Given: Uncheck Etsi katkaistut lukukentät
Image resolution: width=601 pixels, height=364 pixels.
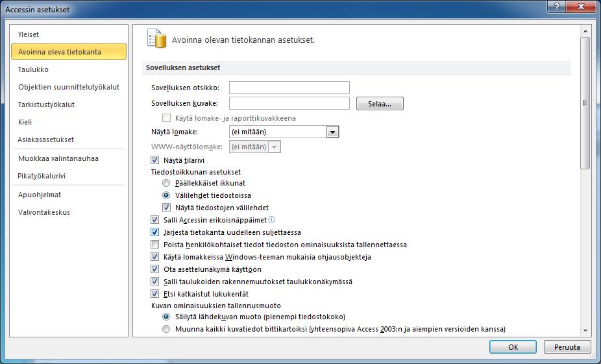Looking at the screenshot, I should [x=155, y=294].
